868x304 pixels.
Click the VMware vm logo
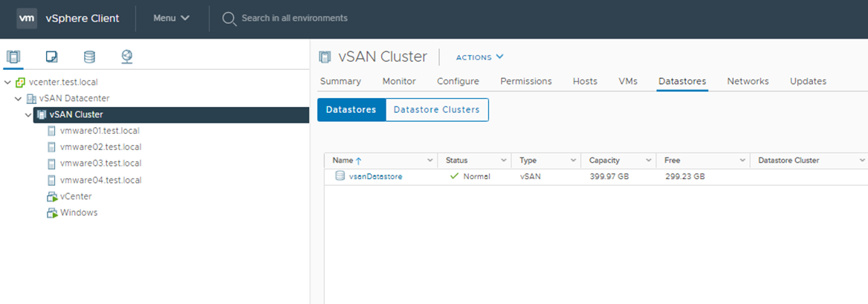(x=27, y=19)
